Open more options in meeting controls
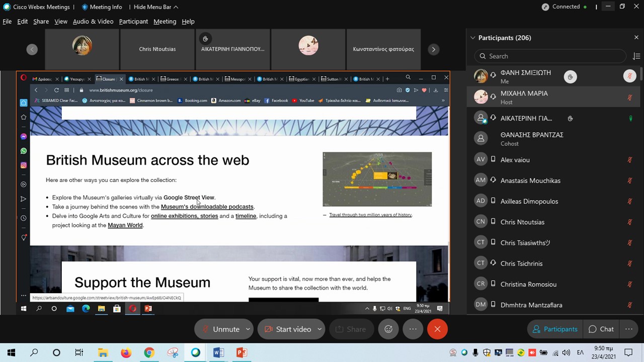 click(413, 329)
